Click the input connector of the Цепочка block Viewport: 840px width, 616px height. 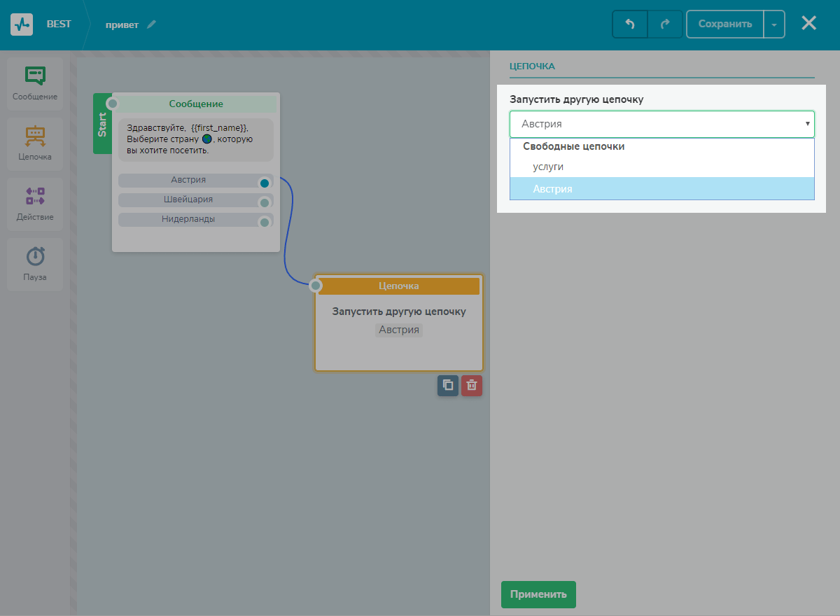316,286
